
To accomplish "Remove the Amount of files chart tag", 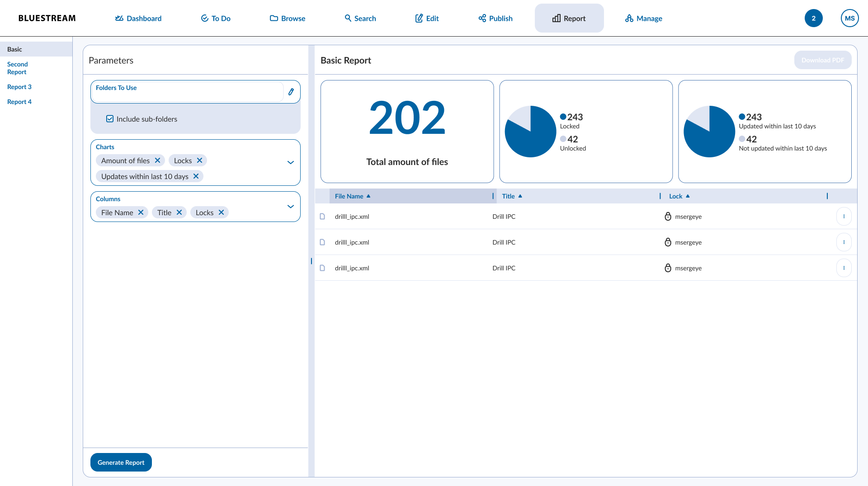I will coord(157,160).
